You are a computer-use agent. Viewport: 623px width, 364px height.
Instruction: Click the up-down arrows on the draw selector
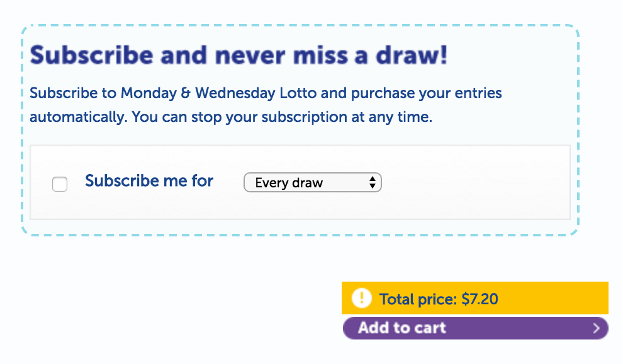tap(373, 183)
